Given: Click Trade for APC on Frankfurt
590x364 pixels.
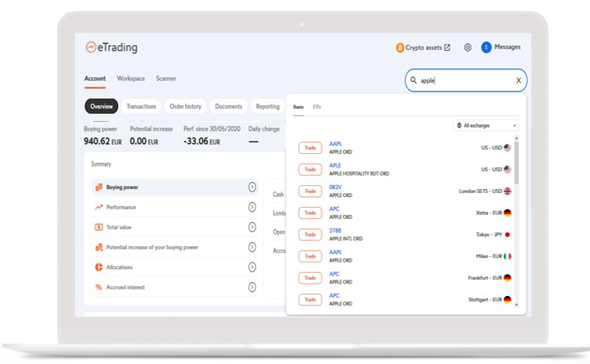Looking at the screenshot, I should click(x=310, y=278).
